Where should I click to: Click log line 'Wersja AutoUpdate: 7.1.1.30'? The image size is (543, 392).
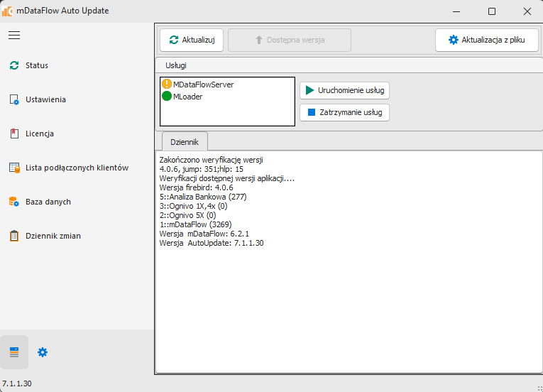tap(212, 243)
